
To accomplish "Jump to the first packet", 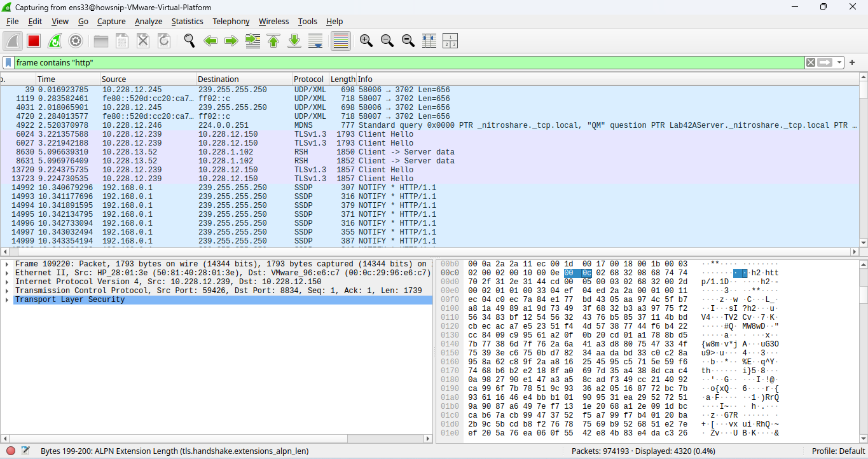I will 273,41.
